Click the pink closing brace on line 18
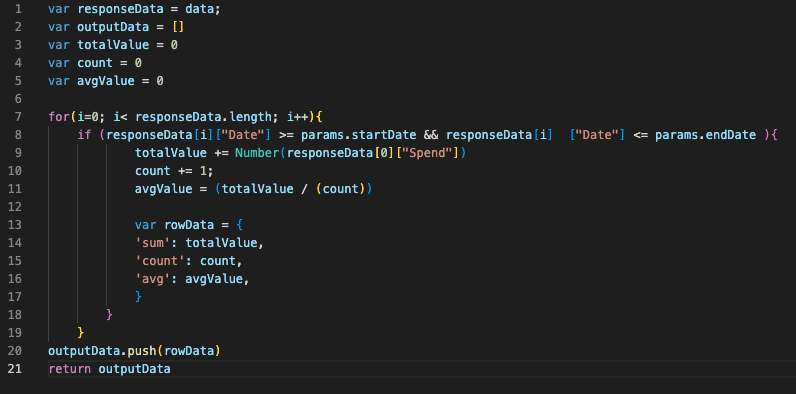 coord(109,314)
